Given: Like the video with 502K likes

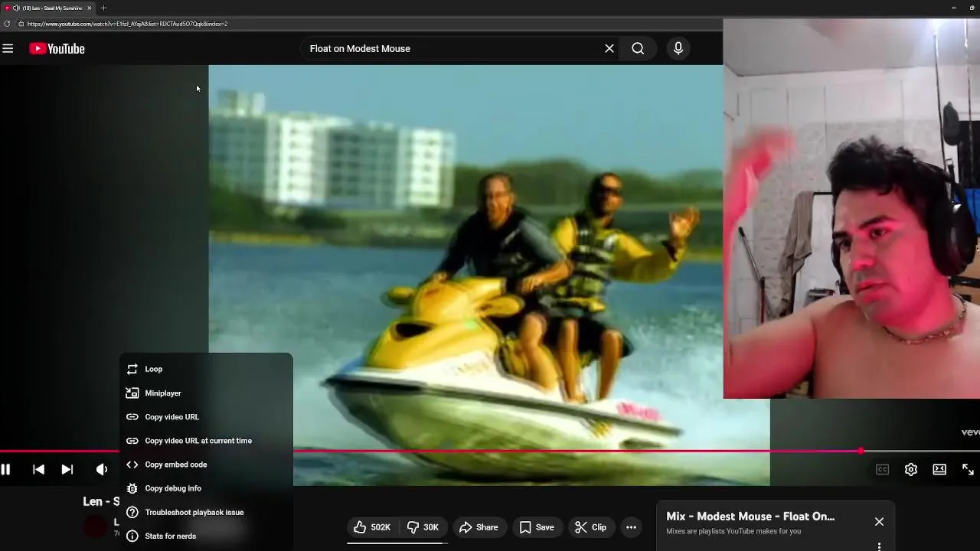Looking at the screenshot, I should click(x=373, y=527).
